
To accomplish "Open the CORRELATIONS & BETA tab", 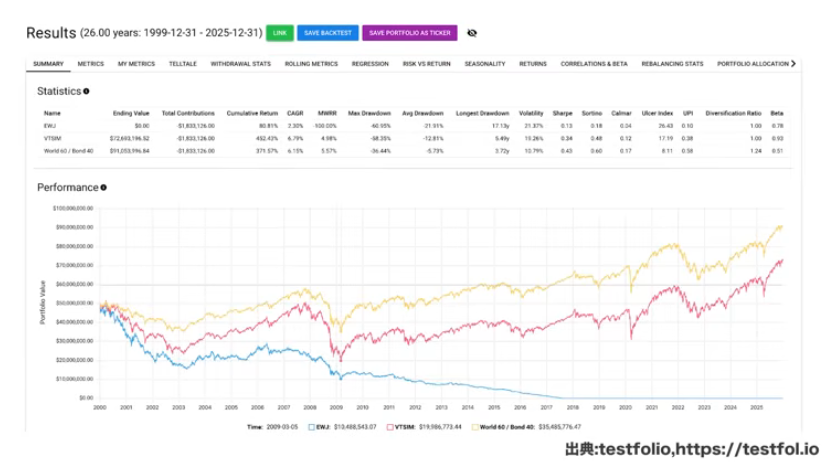I will point(594,64).
